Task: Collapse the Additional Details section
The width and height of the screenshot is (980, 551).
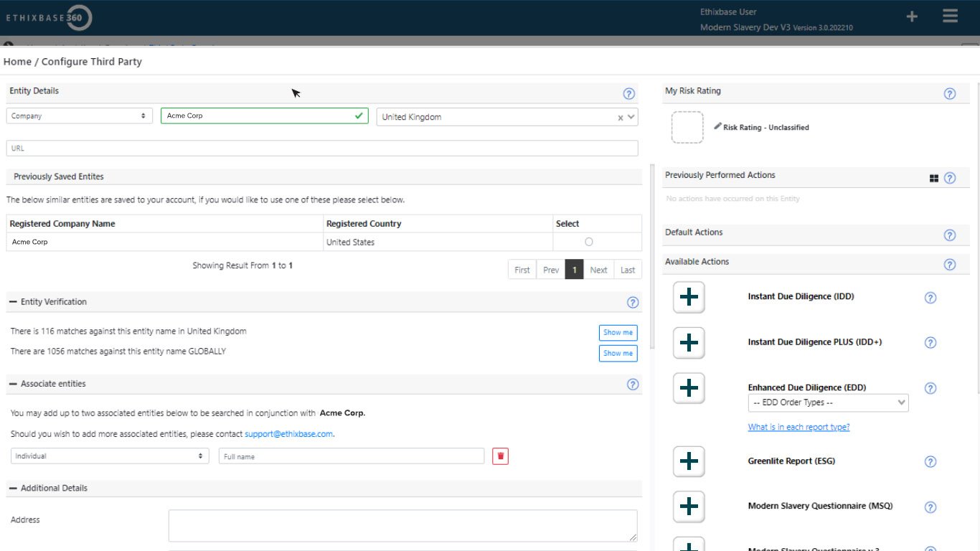Action: (13, 488)
